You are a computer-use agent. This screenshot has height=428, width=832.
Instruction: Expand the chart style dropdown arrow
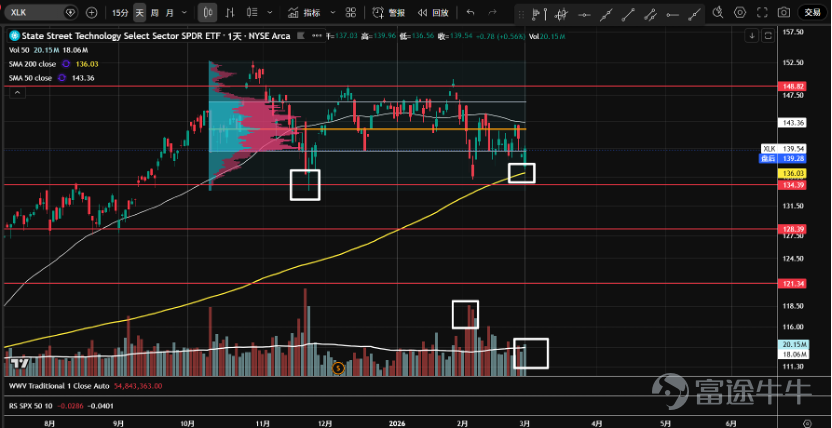click(x=271, y=12)
